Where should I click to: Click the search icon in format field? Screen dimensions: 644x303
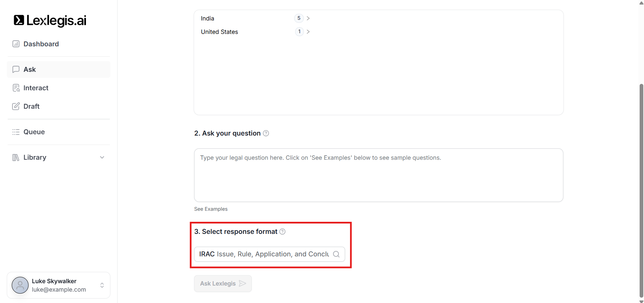point(336,254)
